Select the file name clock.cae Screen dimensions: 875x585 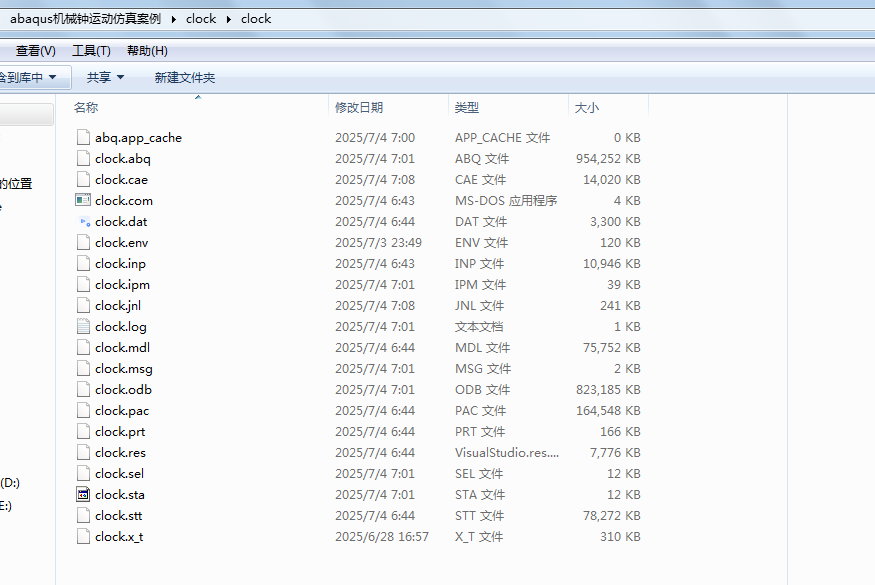(121, 180)
